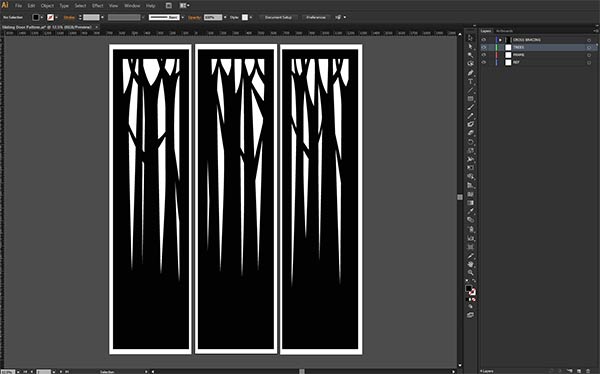Hide the CROSS BRACING layer
Image resolution: width=600 pixels, height=374 pixels.
[x=484, y=40]
